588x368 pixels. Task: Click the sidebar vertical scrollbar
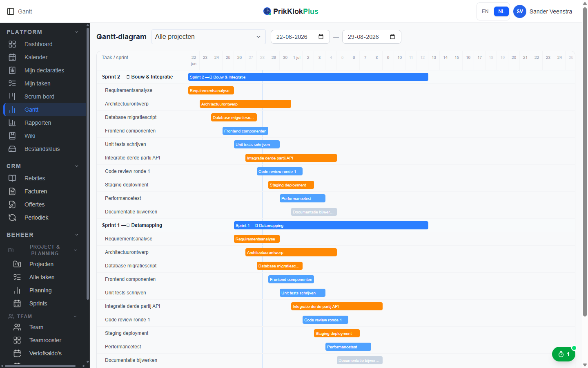[x=88, y=164]
